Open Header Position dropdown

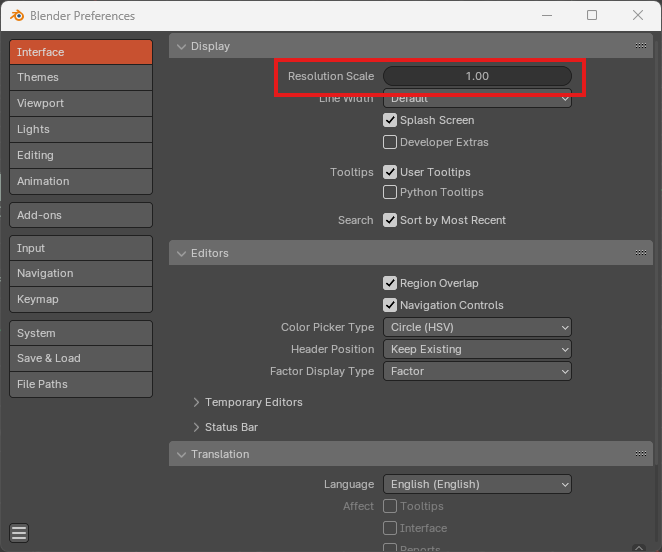coord(477,349)
